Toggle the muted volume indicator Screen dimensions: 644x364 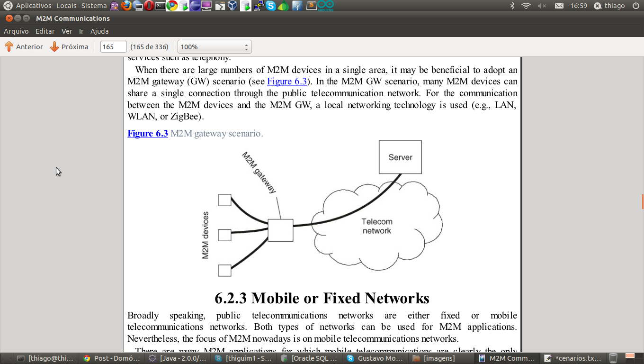click(542, 6)
